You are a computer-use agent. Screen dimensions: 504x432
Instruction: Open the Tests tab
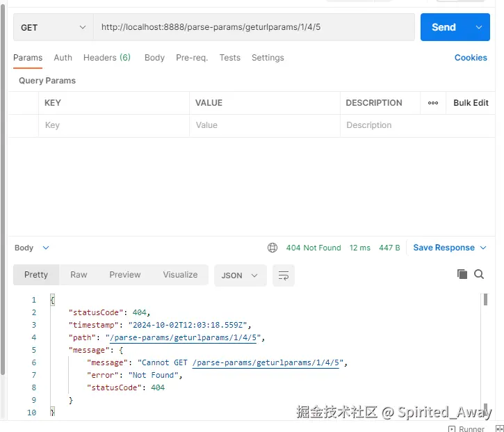[230, 58]
